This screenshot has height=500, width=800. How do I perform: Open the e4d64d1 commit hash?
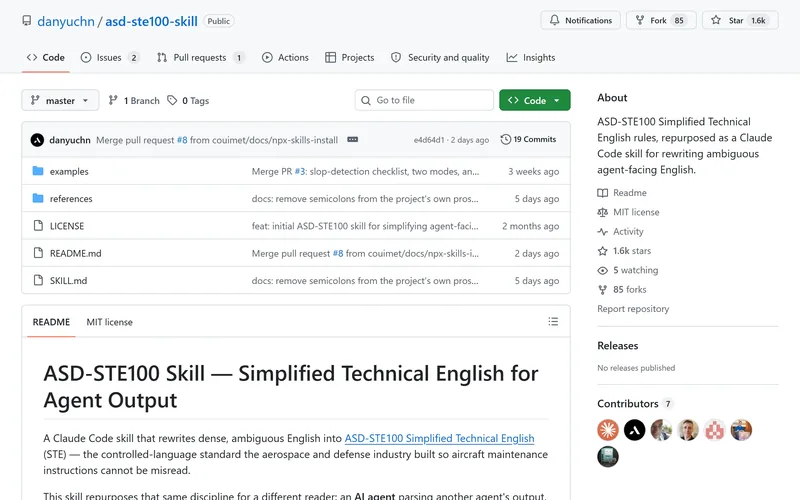pos(429,140)
